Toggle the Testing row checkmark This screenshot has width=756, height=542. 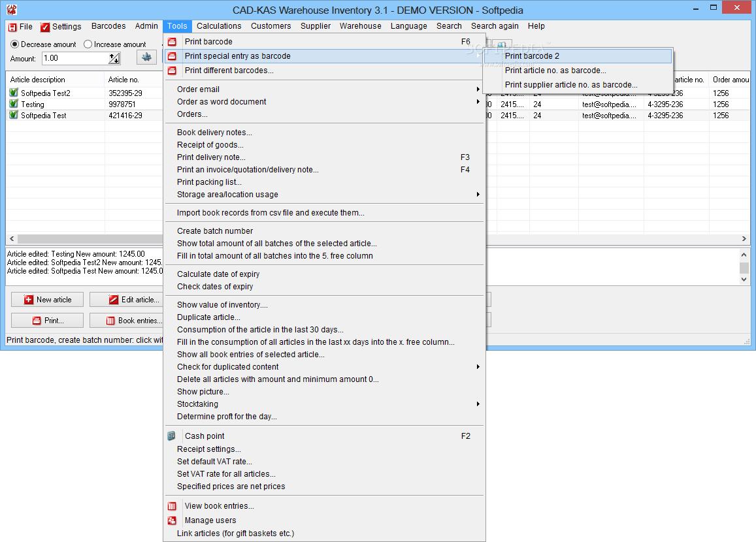(x=14, y=104)
